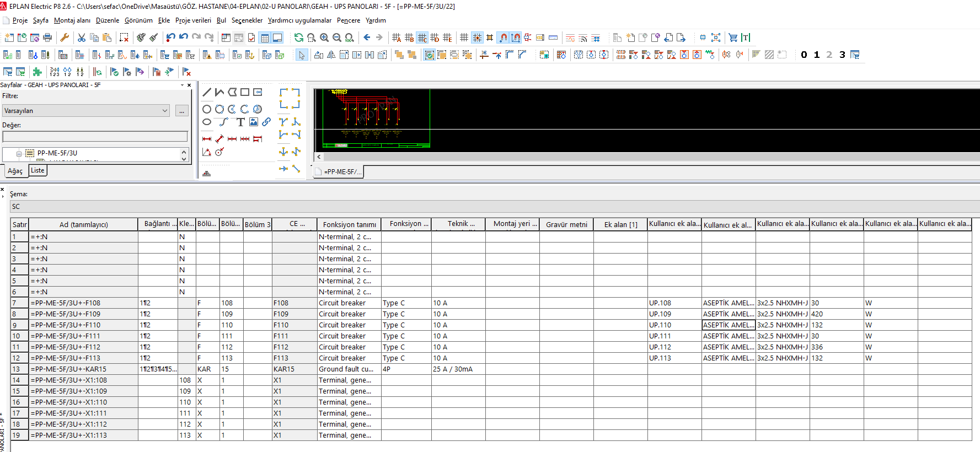The image size is (980, 452).
Task: Click the green Redraw refresh icon
Action: (298, 37)
